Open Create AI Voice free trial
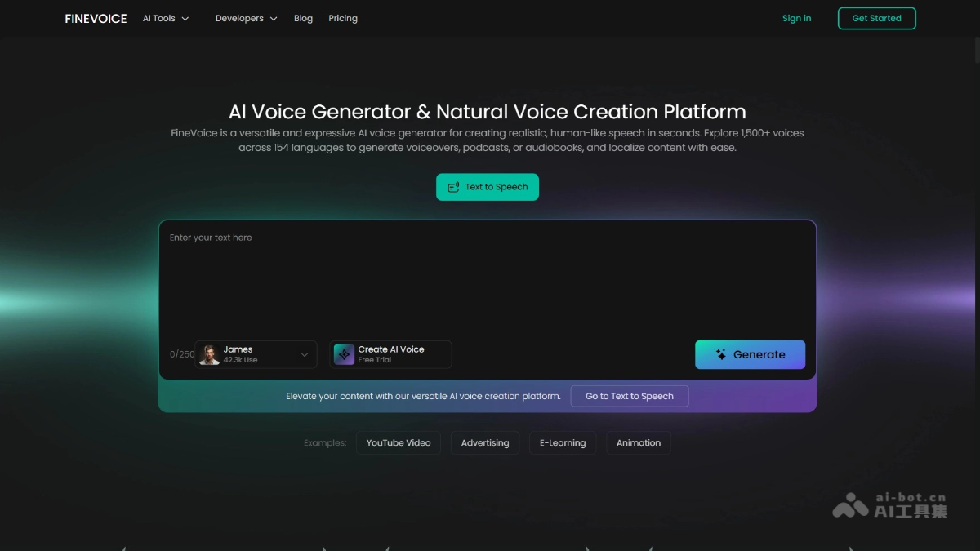980x551 pixels. pos(390,354)
